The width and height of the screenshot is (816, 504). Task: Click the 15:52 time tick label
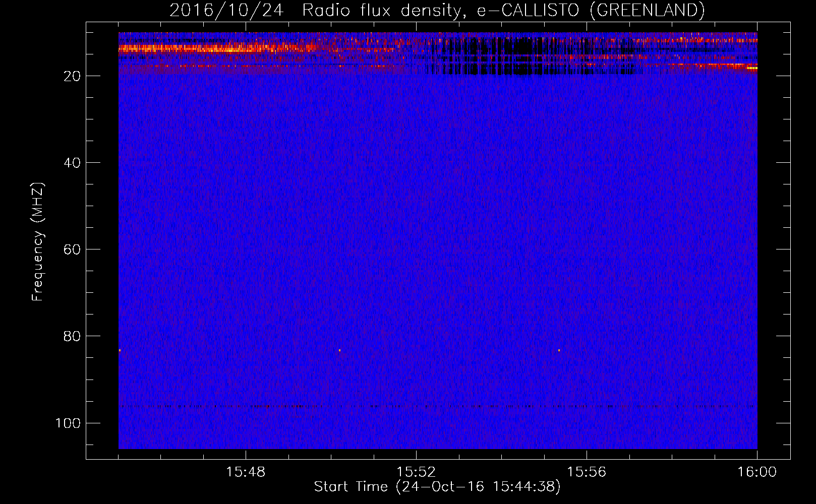pyautogui.click(x=416, y=472)
